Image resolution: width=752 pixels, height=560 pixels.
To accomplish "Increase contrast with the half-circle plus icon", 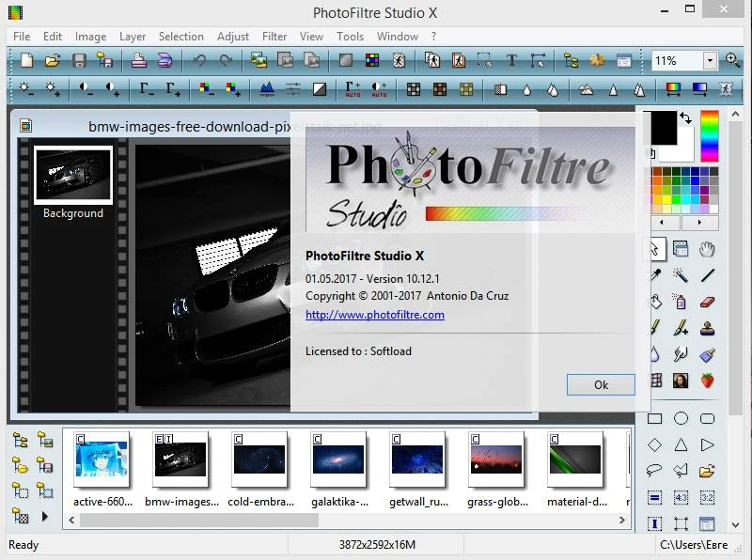I will 113,89.
